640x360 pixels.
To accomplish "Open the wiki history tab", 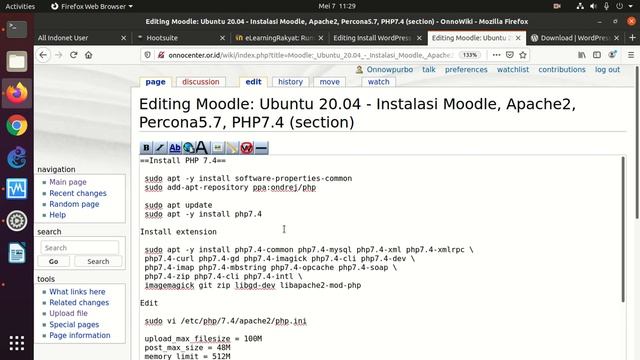I will [x=291, y=82].
